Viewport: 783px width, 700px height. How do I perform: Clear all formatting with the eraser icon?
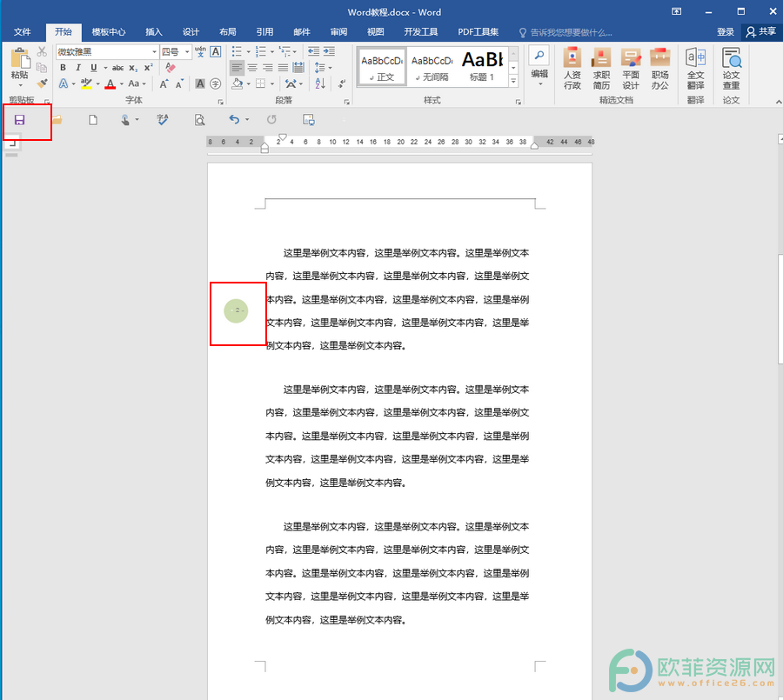(x=171, y=68)
